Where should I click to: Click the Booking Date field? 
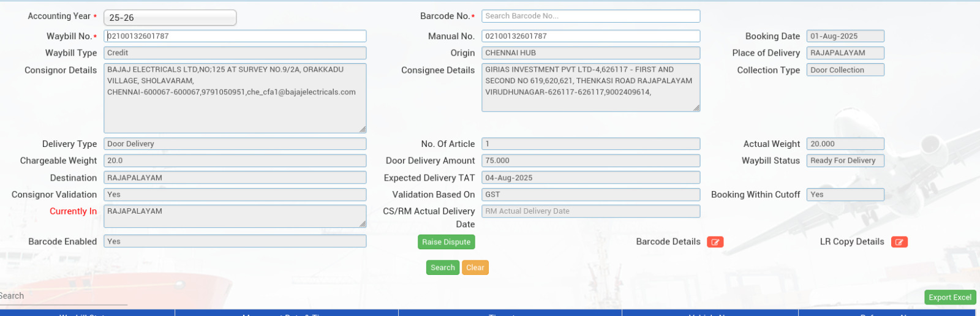click(845, 36)
